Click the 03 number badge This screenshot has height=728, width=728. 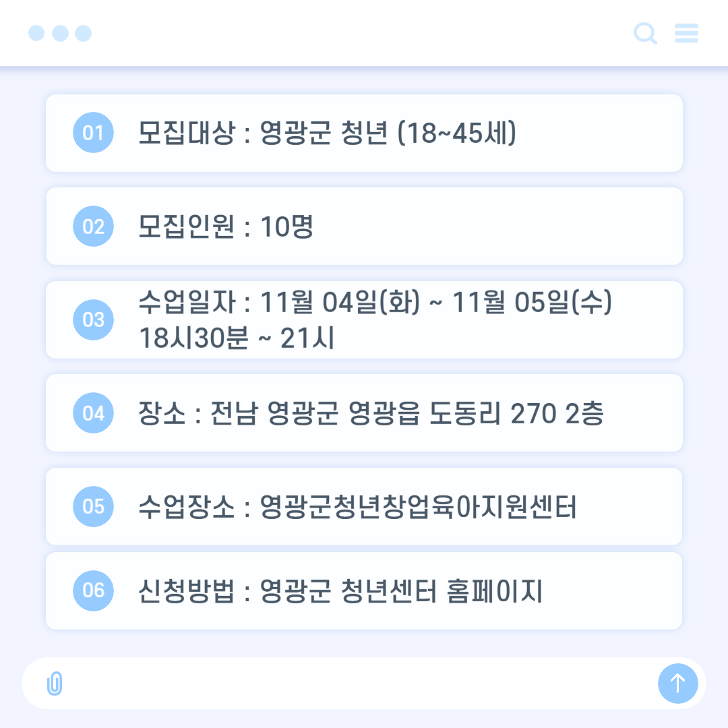click(93, 320)
